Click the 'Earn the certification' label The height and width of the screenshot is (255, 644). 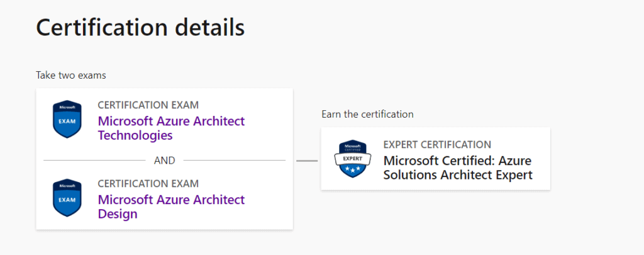point(367,114)
